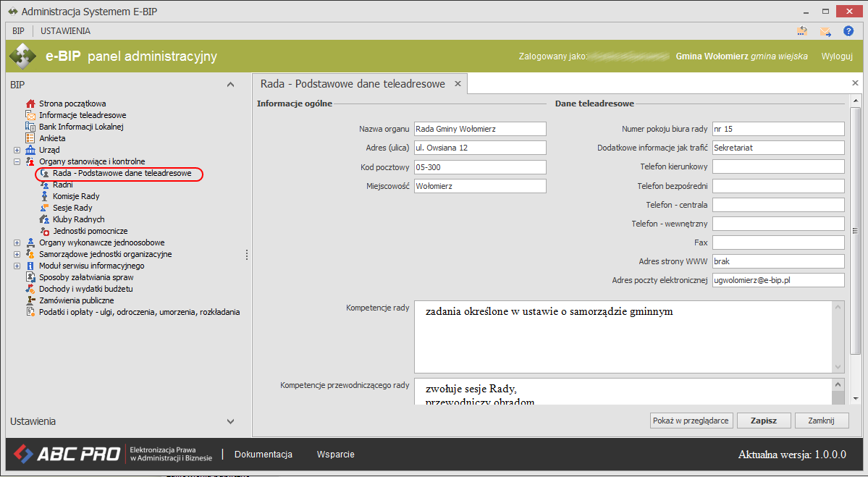The width and height of the screenshot is (868, 477).
Task: Click the Zapisz button
Action: [x=763, y=421]
